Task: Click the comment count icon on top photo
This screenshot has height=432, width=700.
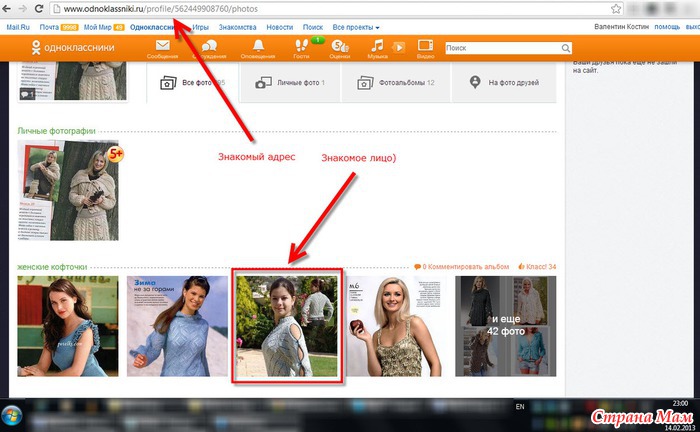Action: pyautogui.click(x=27, y=94)
